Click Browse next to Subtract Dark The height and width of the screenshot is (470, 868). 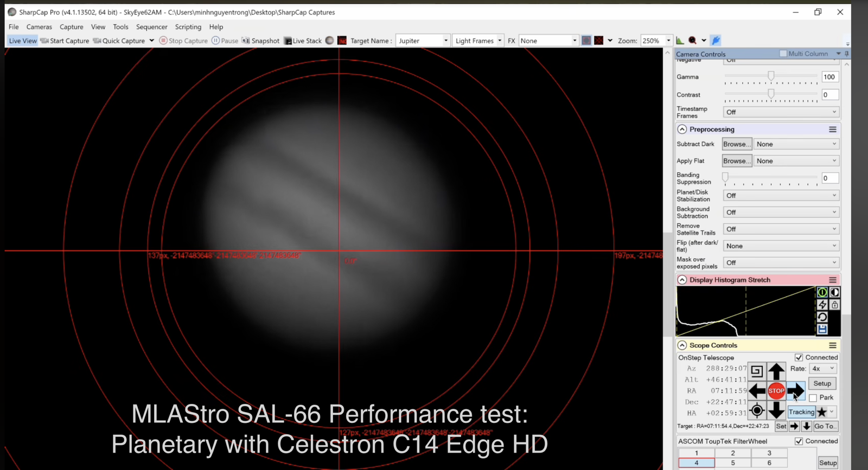click(737, 144)
